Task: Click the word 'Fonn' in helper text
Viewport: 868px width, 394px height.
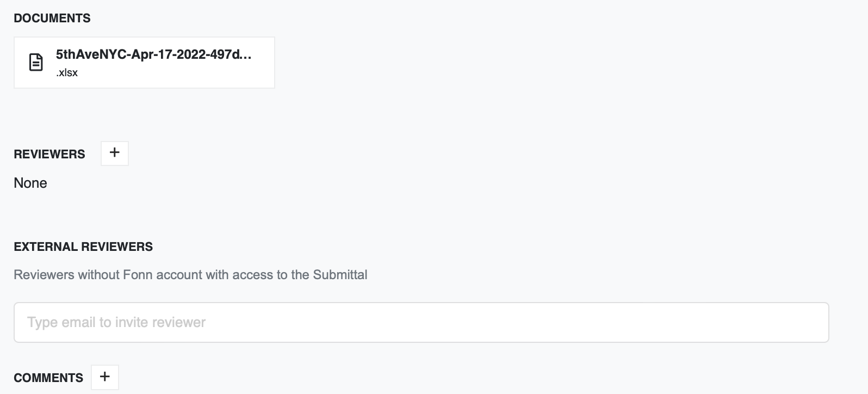Action: [x=138, y=275]
